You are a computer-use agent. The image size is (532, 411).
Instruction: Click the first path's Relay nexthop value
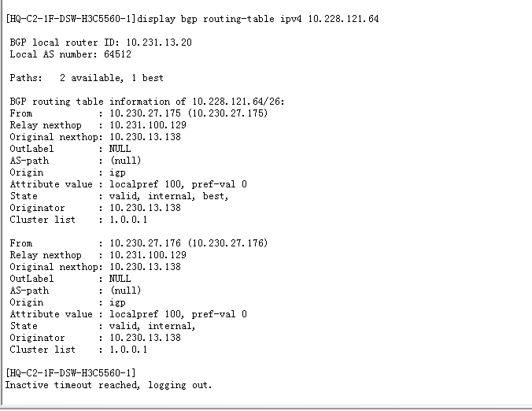147,125
